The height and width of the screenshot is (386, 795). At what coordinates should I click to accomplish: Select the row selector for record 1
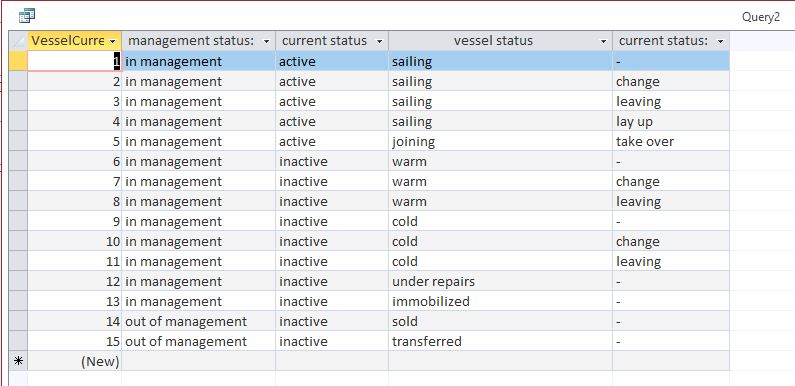(x=18, y=61)
